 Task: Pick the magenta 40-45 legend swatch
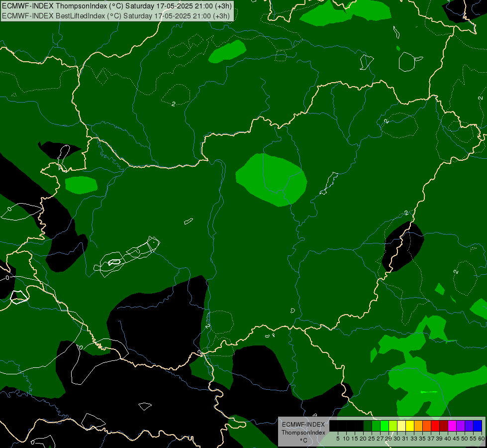click(x=452, y=426)
